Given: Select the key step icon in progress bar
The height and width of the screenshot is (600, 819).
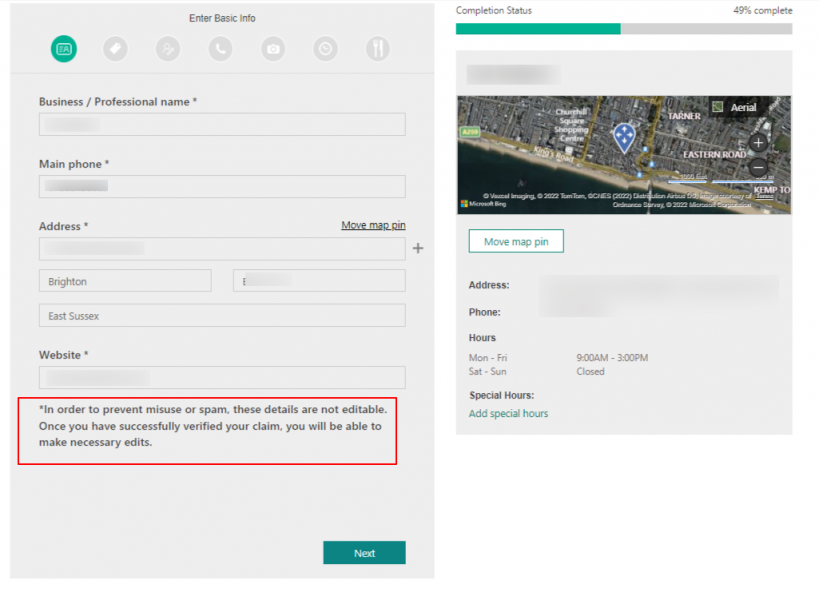Looking at the screenshot, I should pyautogui.click(x=167, y=49).
